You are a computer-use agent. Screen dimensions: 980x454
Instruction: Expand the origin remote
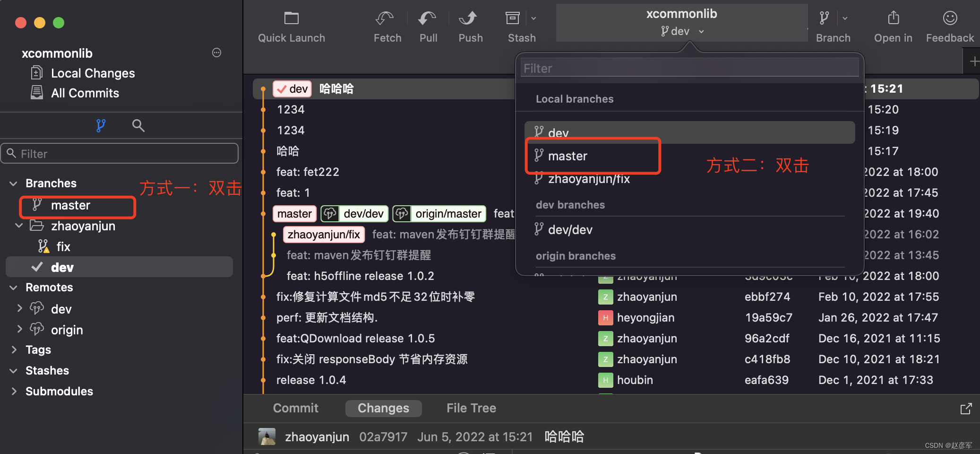click(19, 329)
